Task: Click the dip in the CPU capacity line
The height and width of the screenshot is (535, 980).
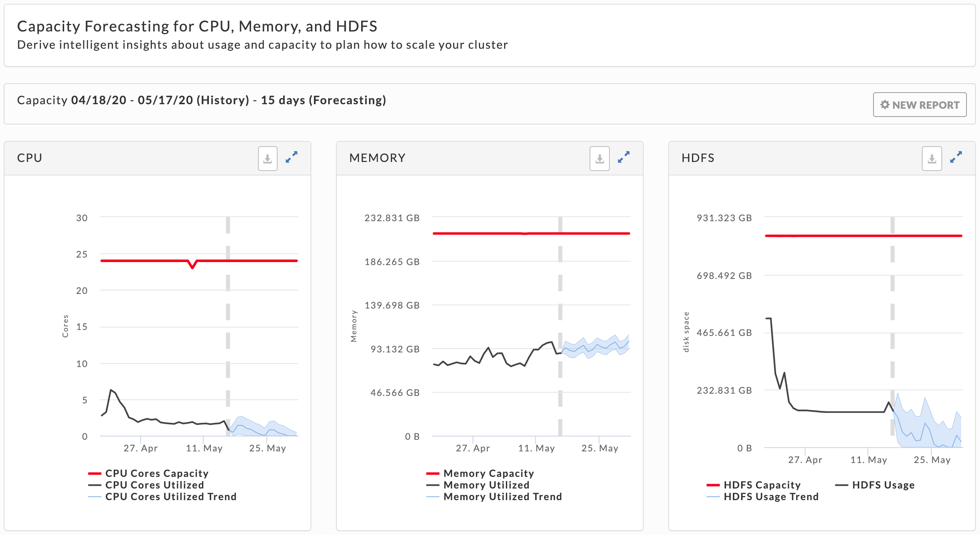Action: click(192, 267)
